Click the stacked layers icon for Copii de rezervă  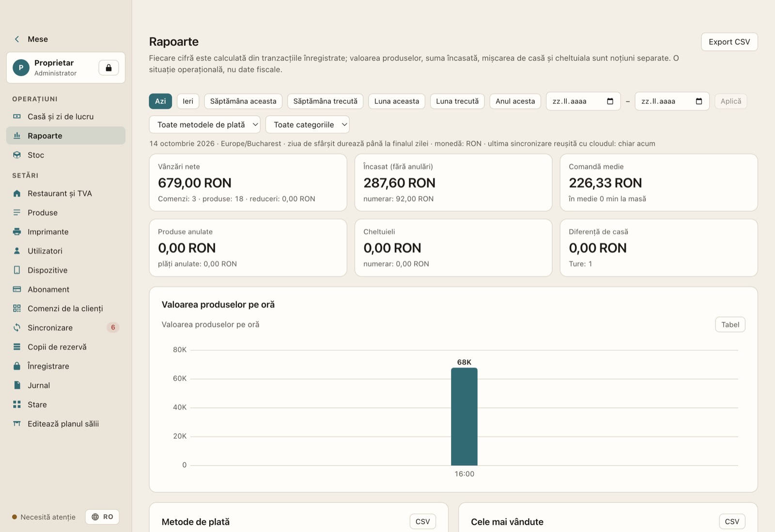[17, 347]
